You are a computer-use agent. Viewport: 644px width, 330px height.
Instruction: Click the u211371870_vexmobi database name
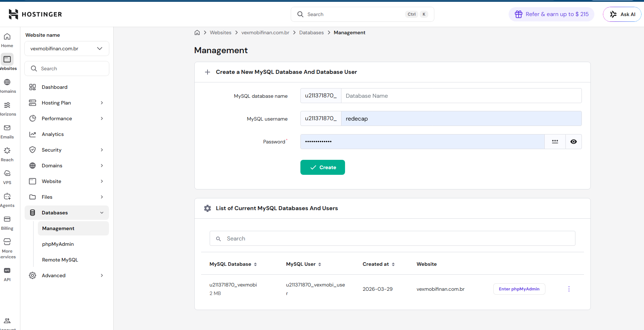click(233, 285)
